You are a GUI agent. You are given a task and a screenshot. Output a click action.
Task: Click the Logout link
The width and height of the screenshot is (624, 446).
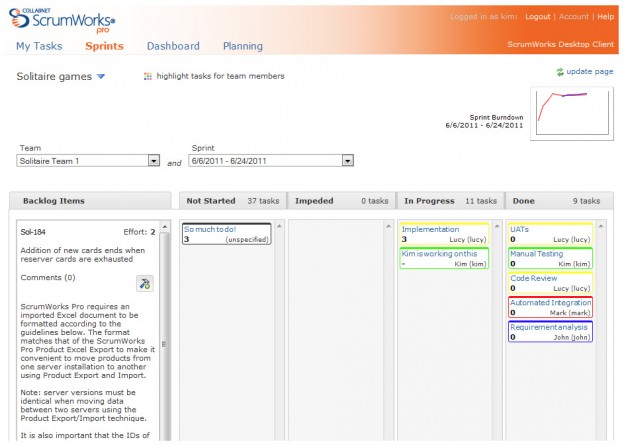[537, 17]
